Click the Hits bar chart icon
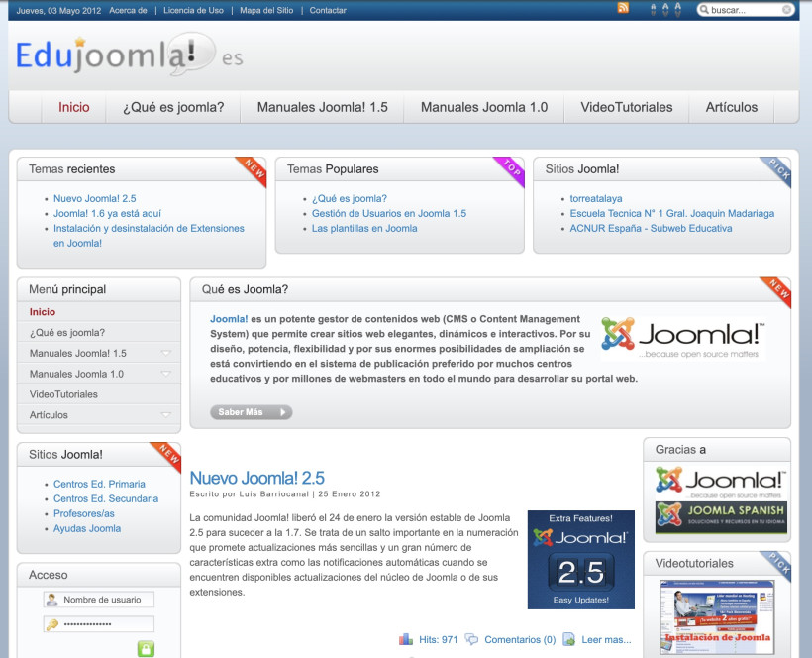The width and height of the screenshot is (812, 658). coord(406,640)
